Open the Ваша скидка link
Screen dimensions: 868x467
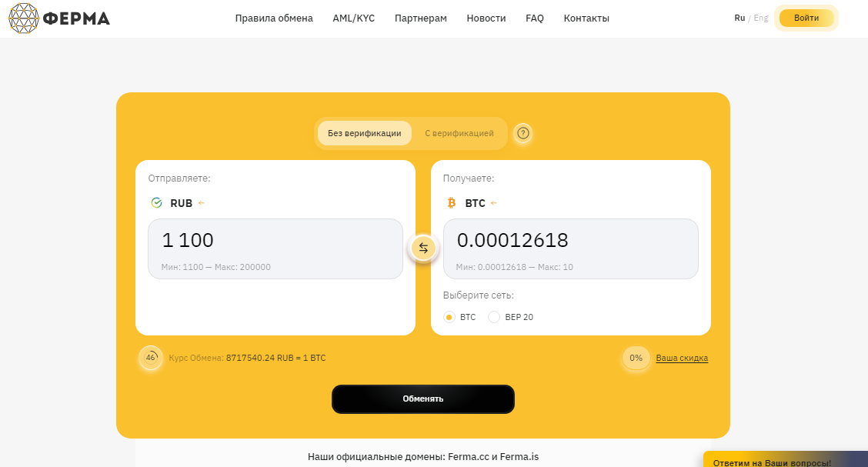(682, 358)
